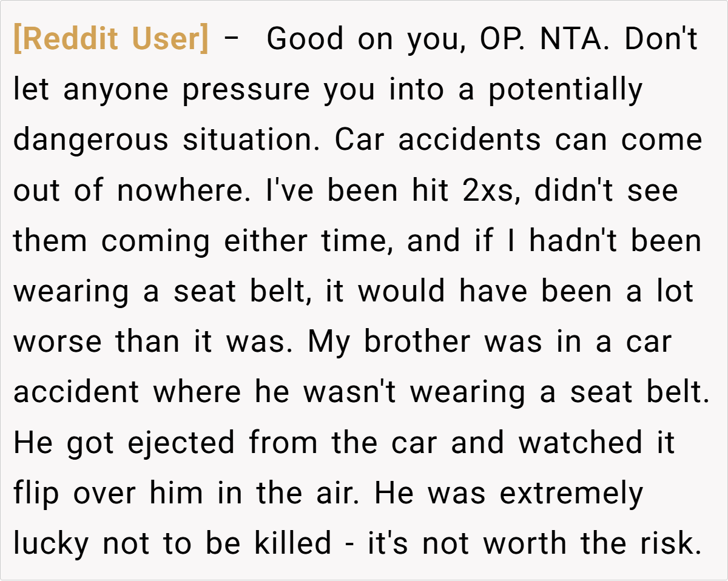The height and width of the screenshot is (581, 728).
Task: Click the word "brother" in the comment
Action: [417, 342]
